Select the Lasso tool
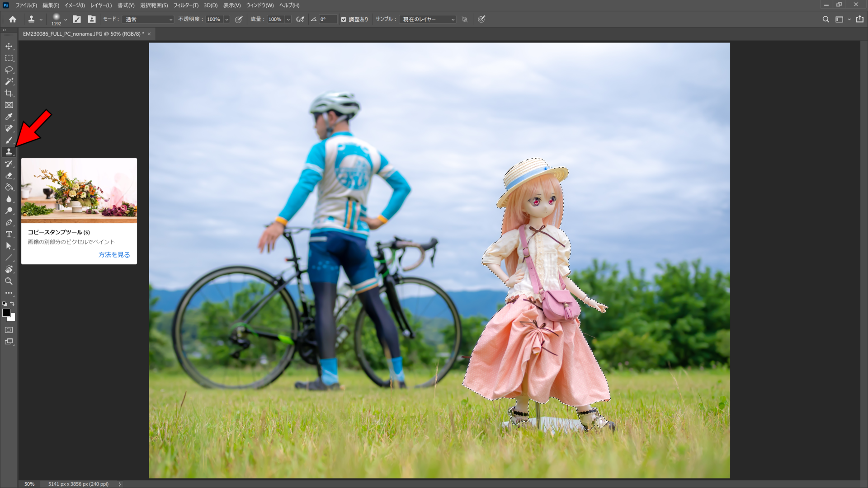Viewport: 868px width, 488px height. (x=9, y=70)
